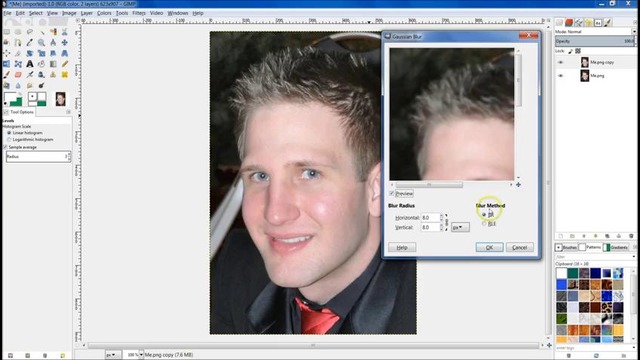Select the Heal tool
The image size is (640, 360).
(x=64, y=75)
